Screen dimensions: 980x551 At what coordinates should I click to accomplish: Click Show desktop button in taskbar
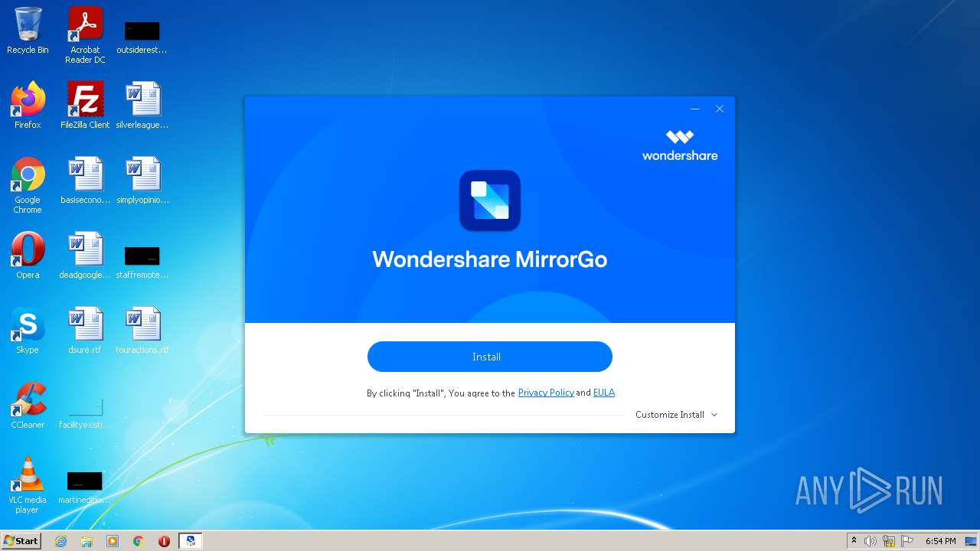pyautogui.click(x=971, y=541)
